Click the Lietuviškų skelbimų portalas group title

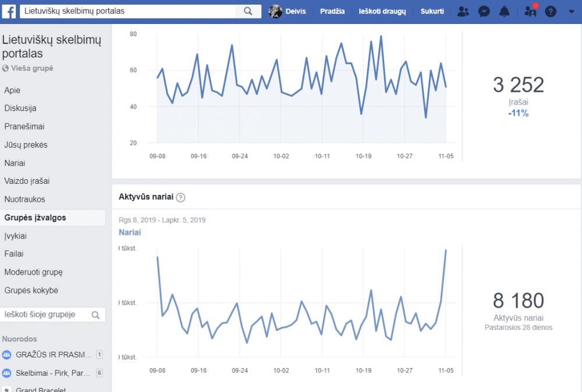51,47
